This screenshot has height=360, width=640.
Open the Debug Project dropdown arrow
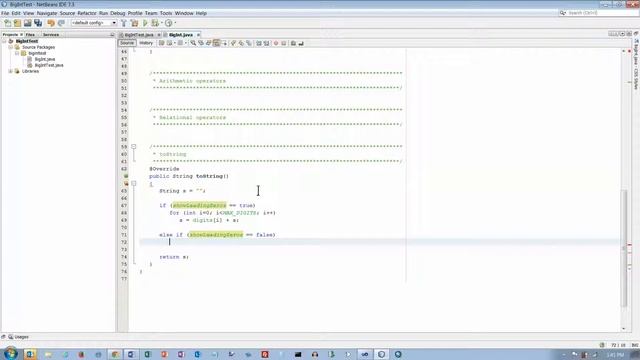(162, 23)
